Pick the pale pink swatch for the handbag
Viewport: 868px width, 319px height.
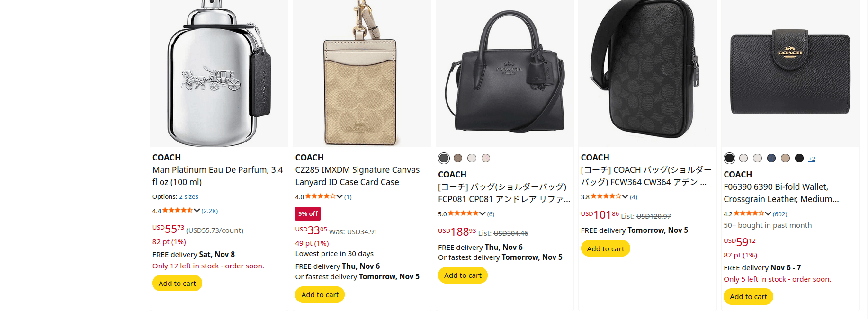tap(486, 158)
